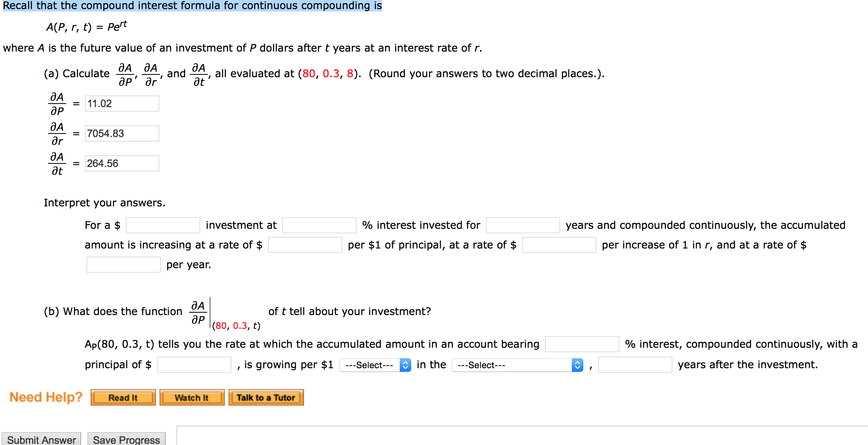868x445 pixels.
Task: Open the Read It help button
Action: pyautogui.click(x=123, y=397)
